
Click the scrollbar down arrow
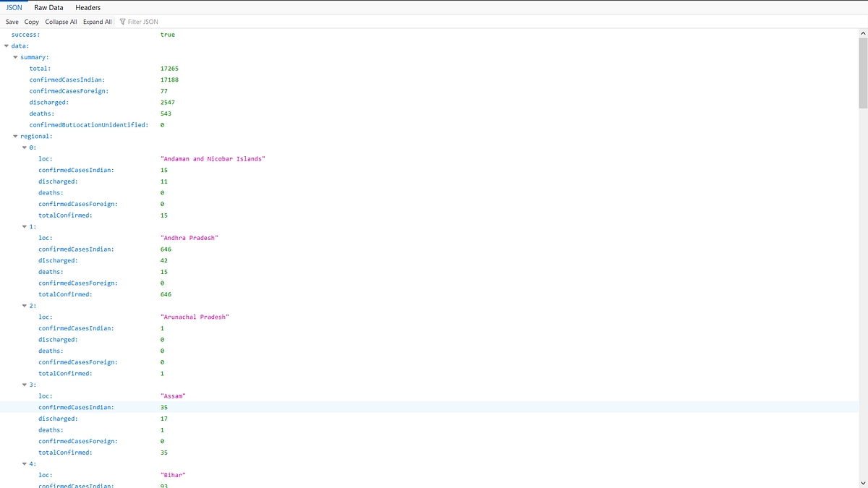(863, 483)
